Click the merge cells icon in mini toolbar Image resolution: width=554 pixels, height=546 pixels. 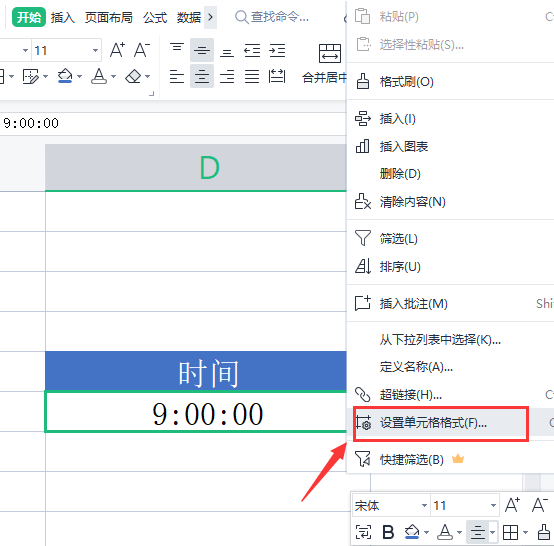point(363,532)
